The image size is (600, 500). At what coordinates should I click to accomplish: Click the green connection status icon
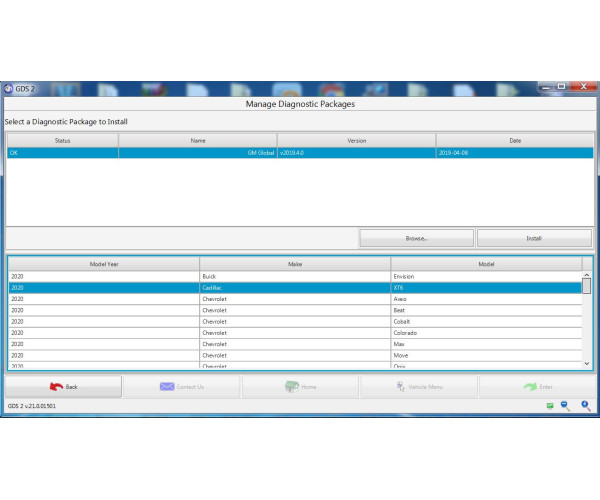[550, 406]
